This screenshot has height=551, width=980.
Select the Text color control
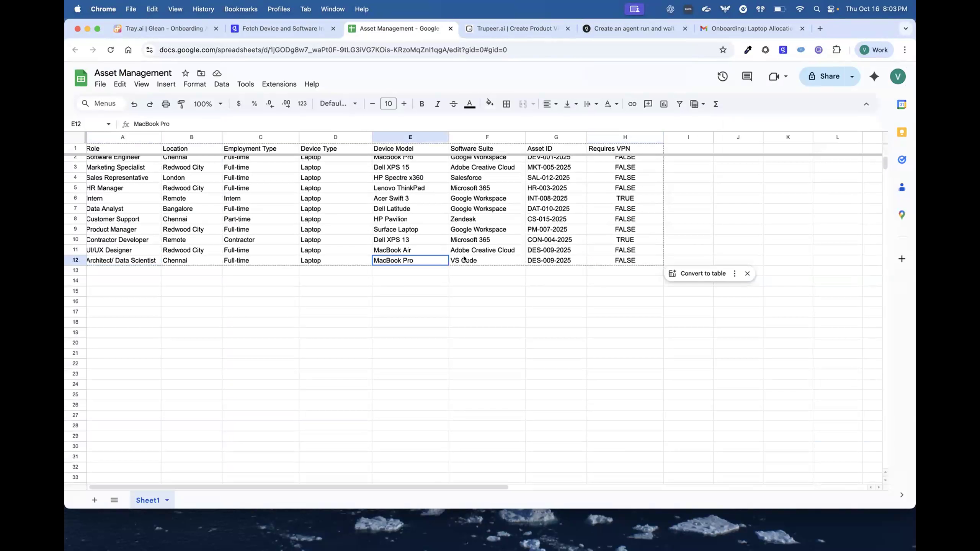470,104
